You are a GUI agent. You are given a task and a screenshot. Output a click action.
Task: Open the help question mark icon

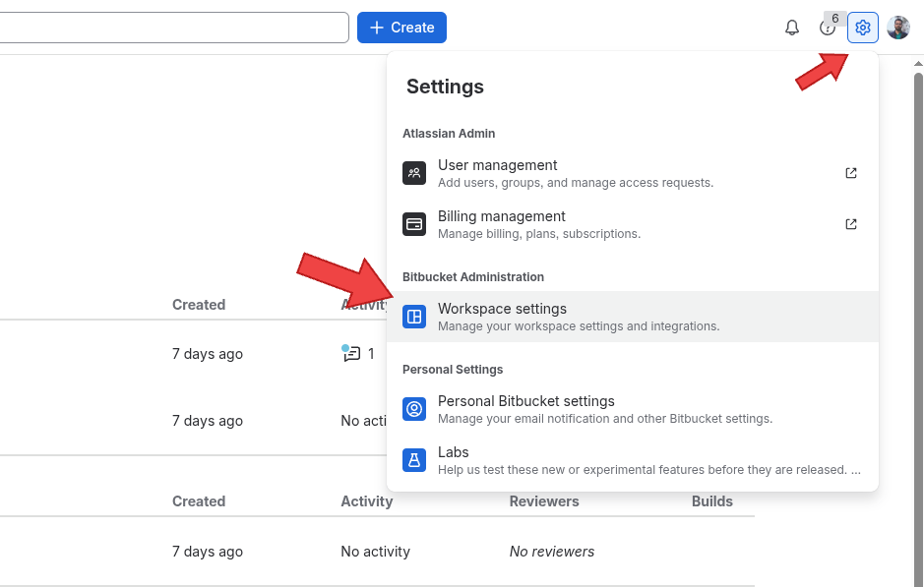coord(827,28)
